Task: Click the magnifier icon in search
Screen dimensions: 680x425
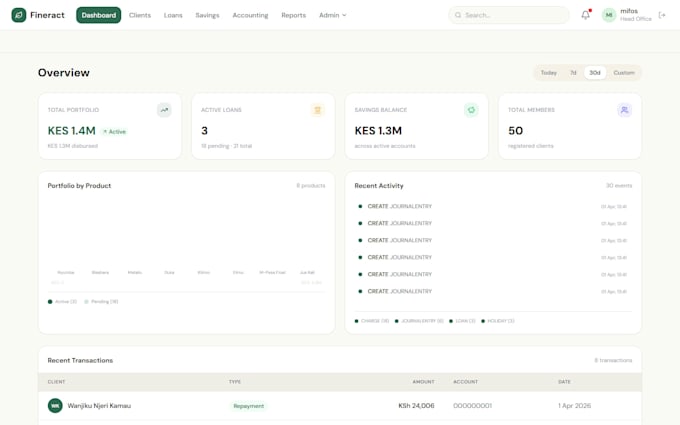Action: tap(458, 15)
